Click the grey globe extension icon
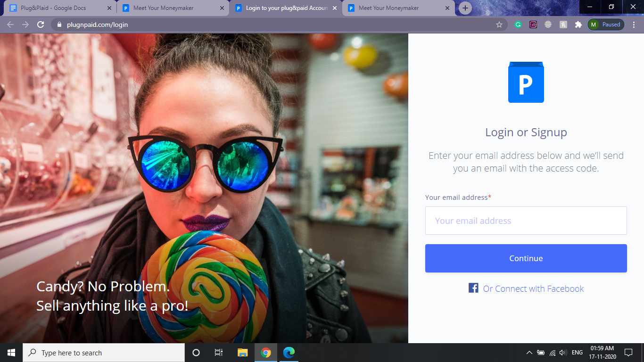The width and height of the screenshot is (644, 362). 548,25
